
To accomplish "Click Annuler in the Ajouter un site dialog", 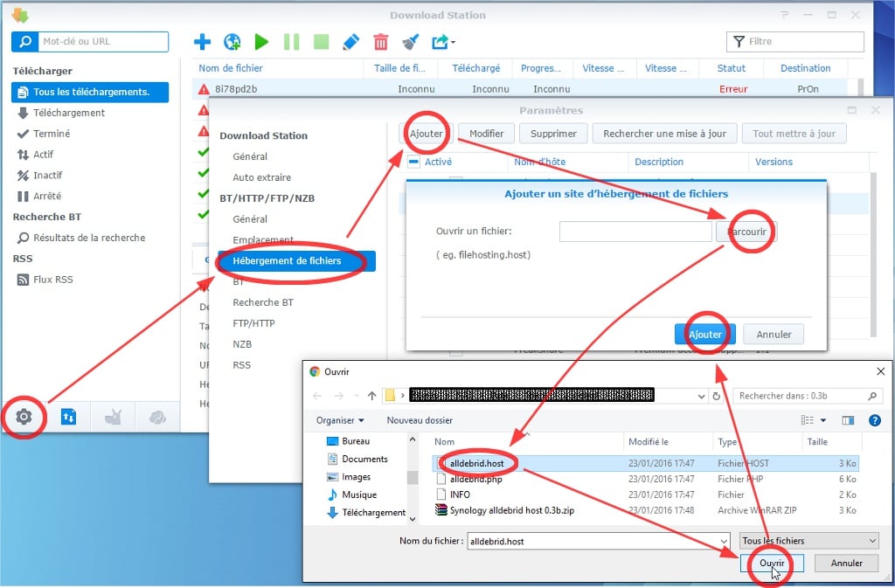I will point(774,335).
